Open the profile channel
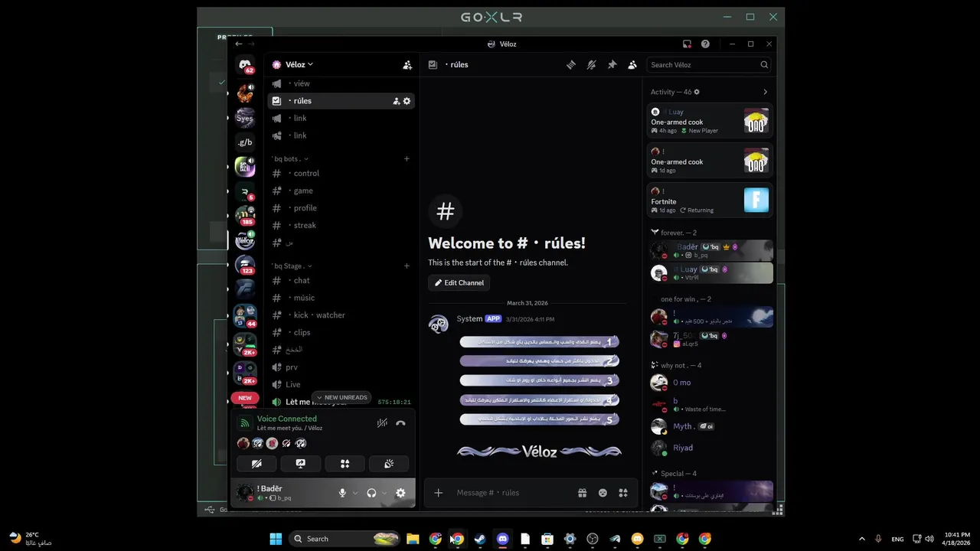Screen dimensions: 980x551 coord(341,208)
